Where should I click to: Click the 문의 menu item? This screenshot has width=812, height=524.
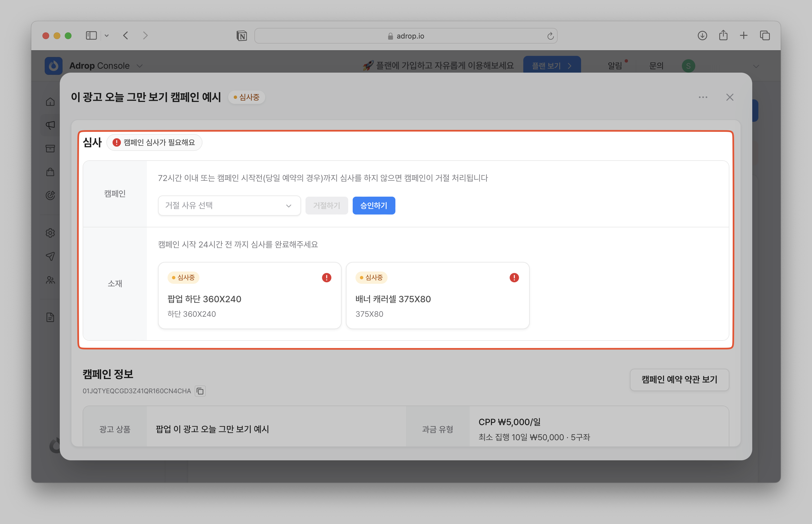[656, 66]
